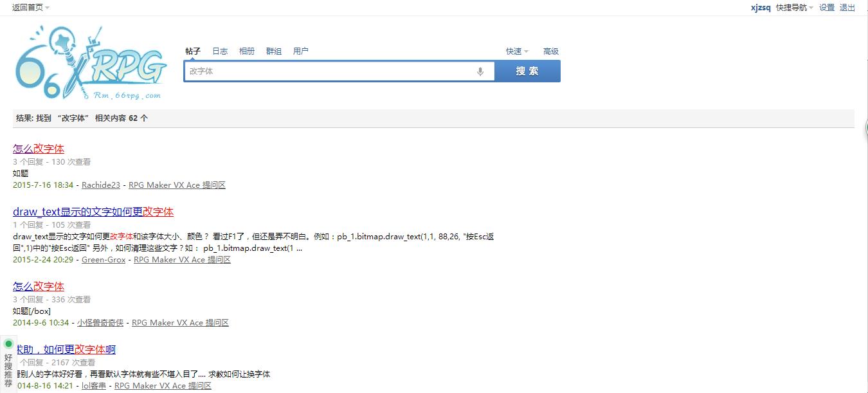This screenshot has width=868, height=393.
Task: Open the 66RPG site logo
Action: (91, 63)
